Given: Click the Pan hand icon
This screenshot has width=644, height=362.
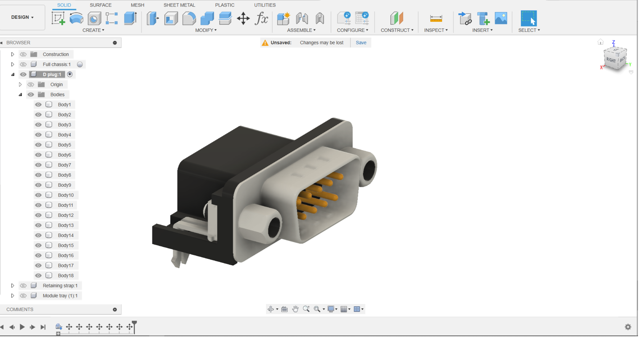Looking at the screenshot, I should [x=295, y=309].
